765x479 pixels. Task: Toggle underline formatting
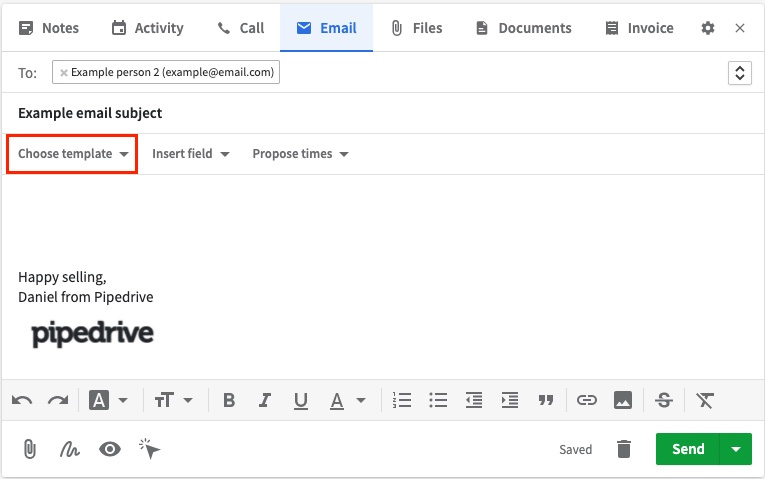tap(301, 401)
